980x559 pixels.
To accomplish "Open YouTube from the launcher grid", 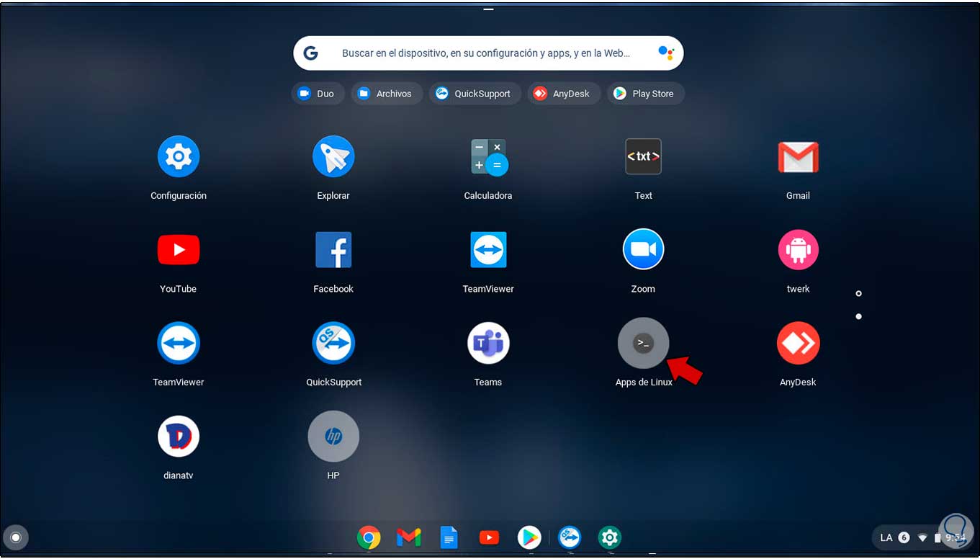I will click(x=179, y=250).
